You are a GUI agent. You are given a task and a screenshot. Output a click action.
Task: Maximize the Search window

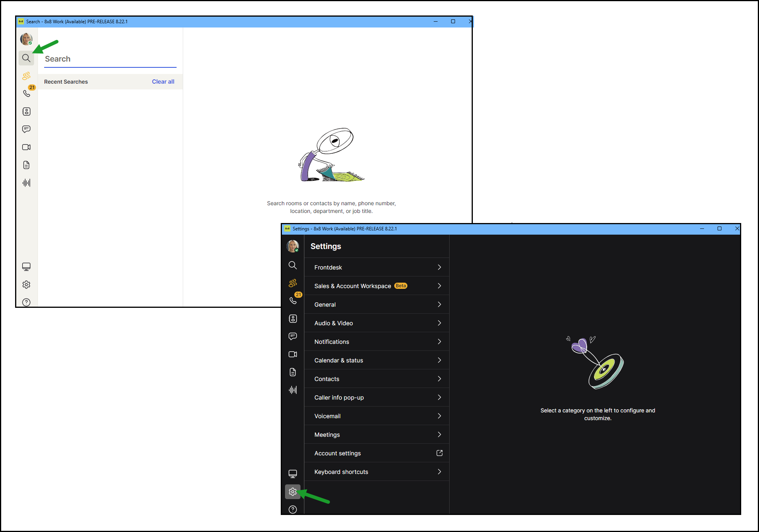(x=453, y=22)
